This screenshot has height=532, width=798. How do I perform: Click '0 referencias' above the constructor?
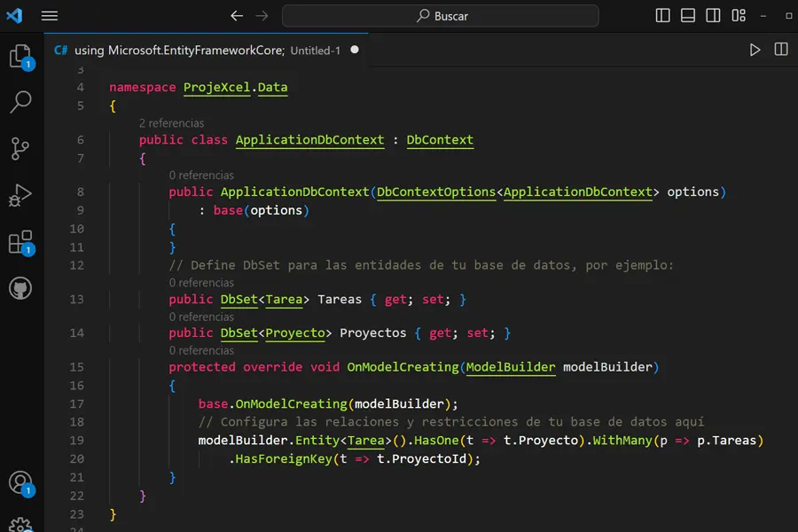(x=201, y=176)
